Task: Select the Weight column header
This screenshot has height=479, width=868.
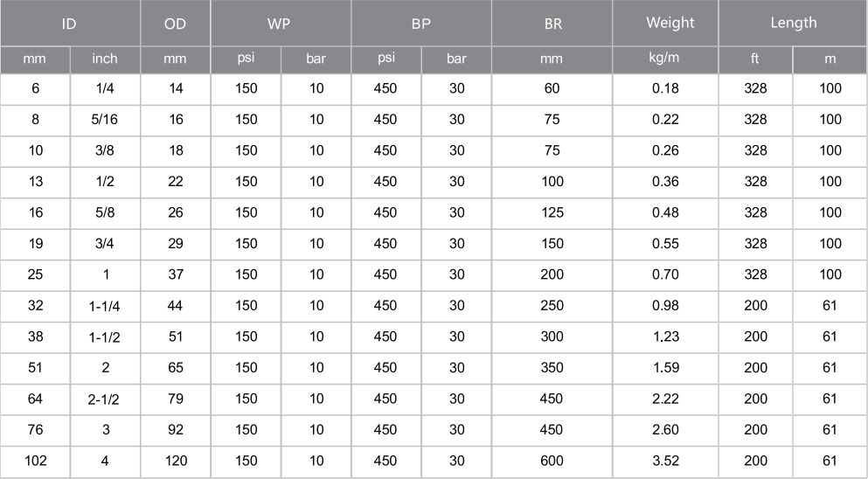Action: pyautogui.click(x=665, y=24)
